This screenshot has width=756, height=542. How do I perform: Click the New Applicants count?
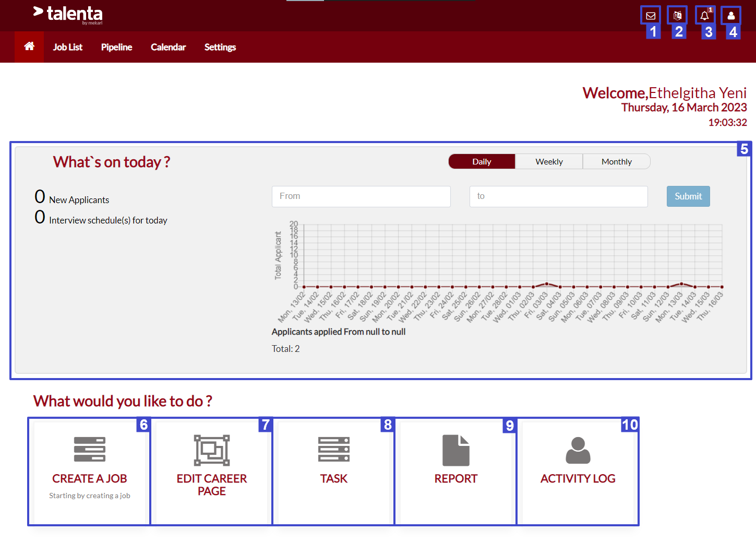pyautogui.click(x=40, y=197)
